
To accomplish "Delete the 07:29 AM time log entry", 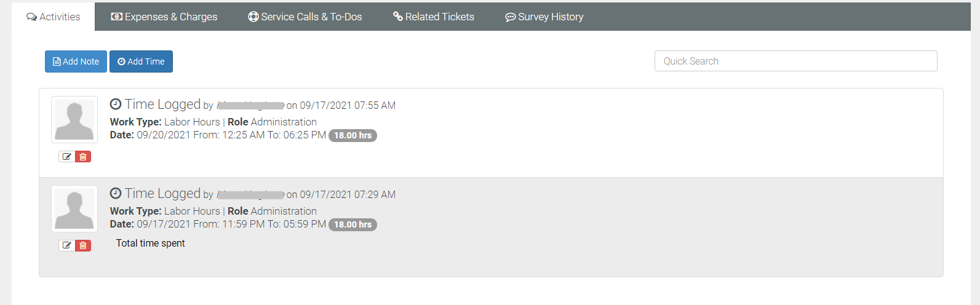I will 83,246.
